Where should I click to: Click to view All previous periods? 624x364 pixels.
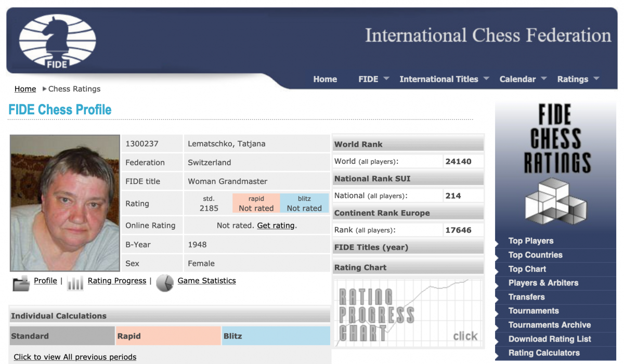[x=75, y=357]
